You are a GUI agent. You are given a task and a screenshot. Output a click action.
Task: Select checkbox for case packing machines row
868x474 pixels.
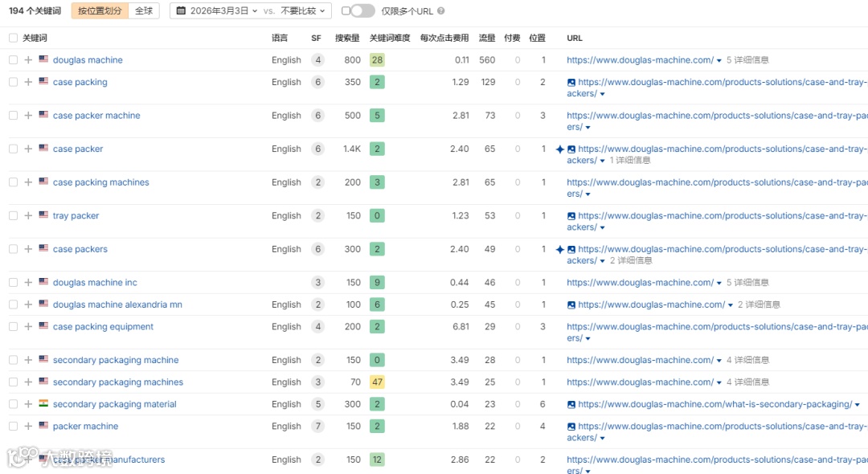(x=13, y=182)
